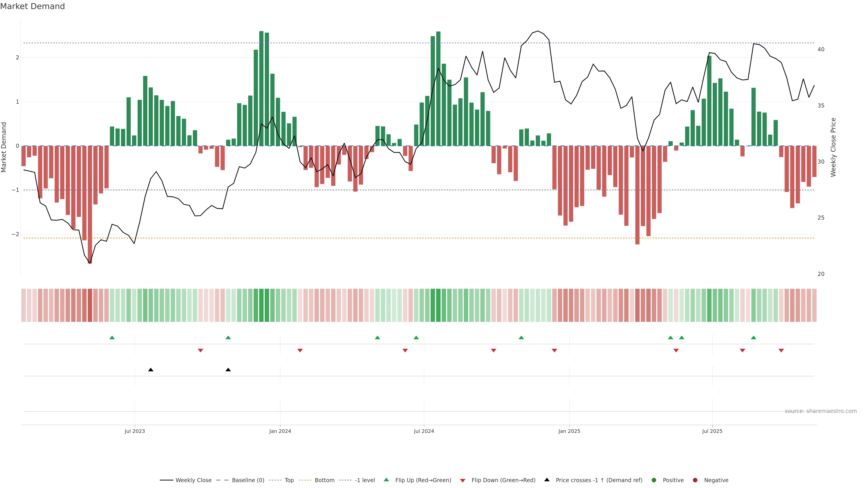Click the Weekly Close Price axis title

(x=833, y=147)
